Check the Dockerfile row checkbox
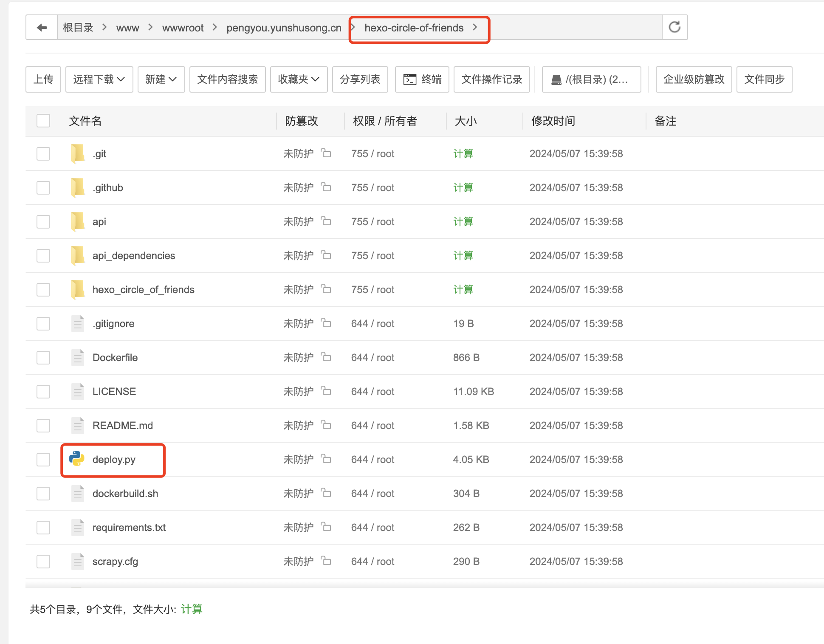 tap(43, 357)
